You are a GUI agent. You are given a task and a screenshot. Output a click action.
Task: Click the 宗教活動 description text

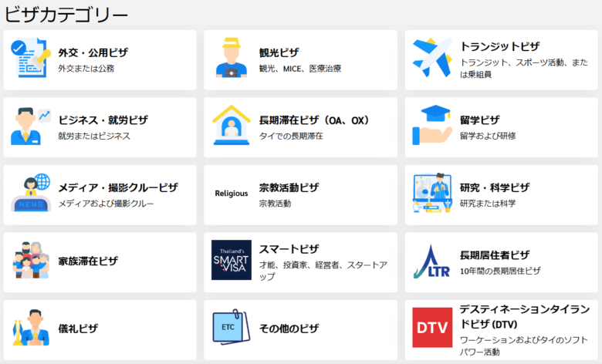coord(275,204)
